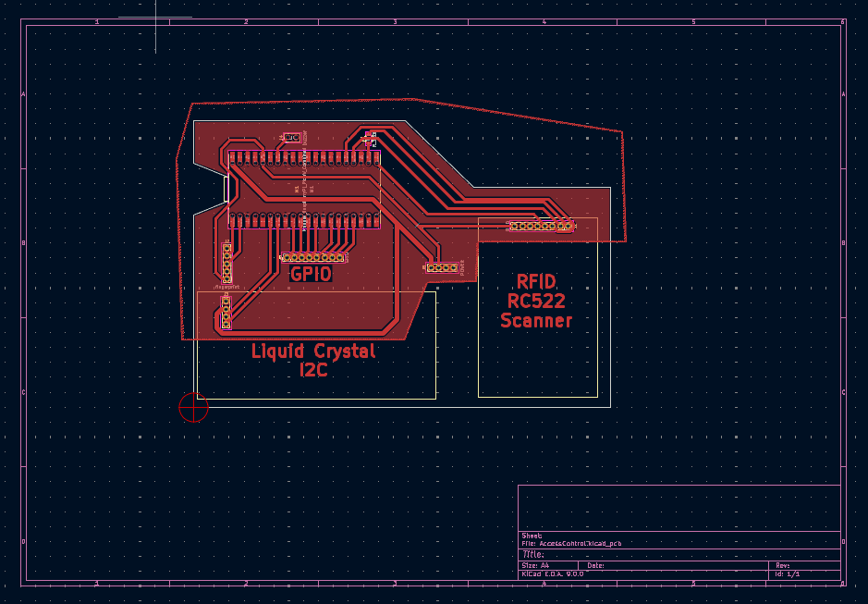This screenshot has height=604, width=868.
Task: Select the fingerprint sensor pin header
Action: tap(226, 263)
